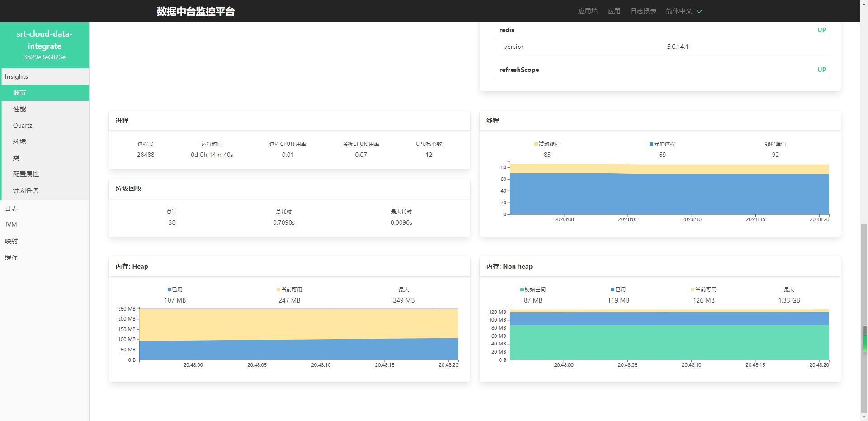The width and height of the screenshot is (868, 421).
Task: Select the srt-cloud-data-integrate instance header
Action: point(44,45)
